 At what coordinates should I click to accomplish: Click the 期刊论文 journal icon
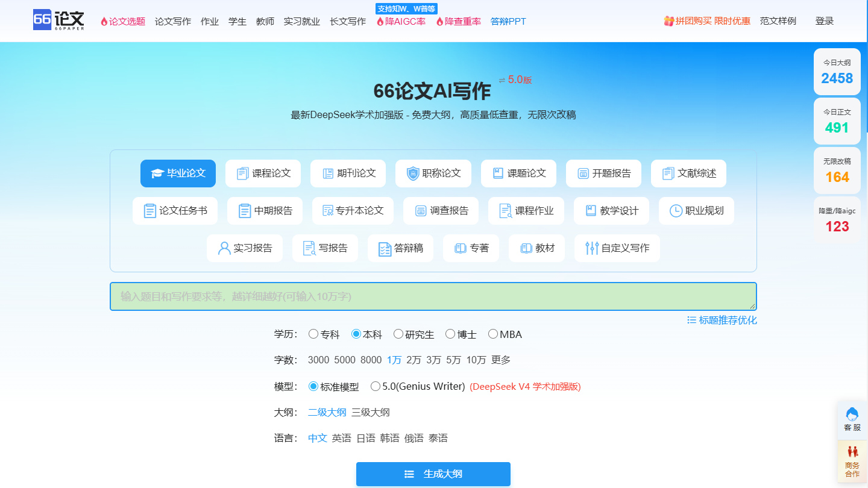pos(328,174)
